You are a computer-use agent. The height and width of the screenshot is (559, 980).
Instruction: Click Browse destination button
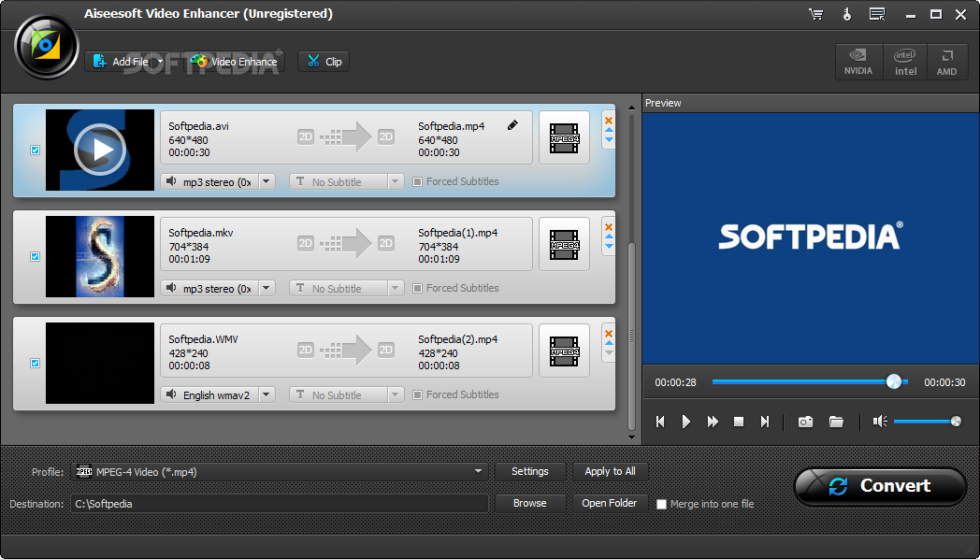coord(530,504)
